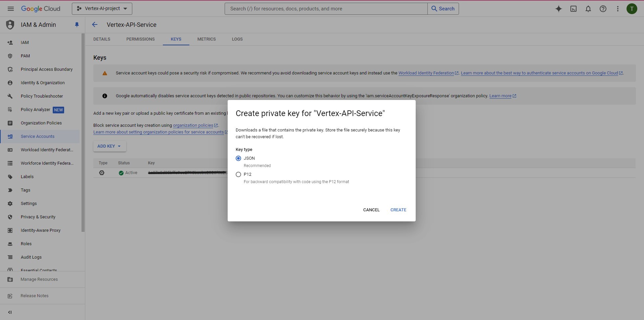644x320 pixels.
Task: Click the sidebar vertical scrollbar
Action: point(83,132)
